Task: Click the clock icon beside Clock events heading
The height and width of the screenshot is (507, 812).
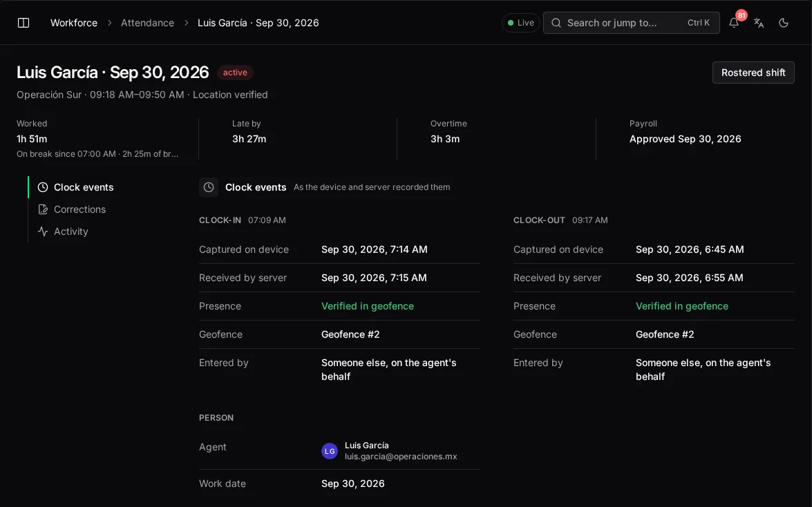Action: pos(209,187)
